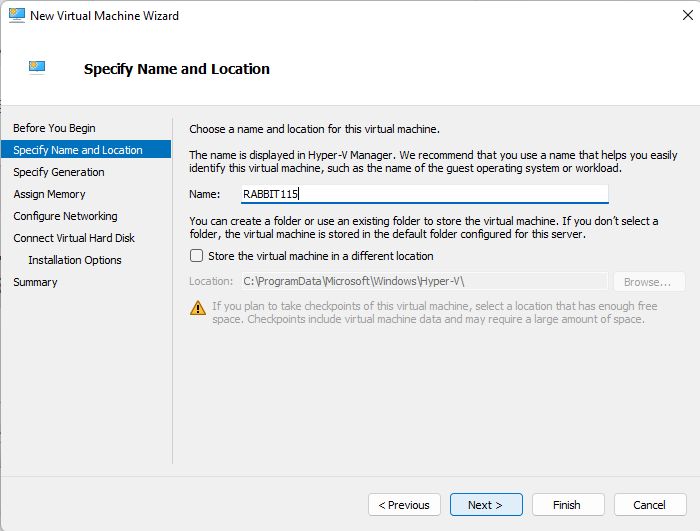This screenshot has height=531, width=700.
Task: Click Finish to create the virtual machine
Action: click(x=568, y=505)
